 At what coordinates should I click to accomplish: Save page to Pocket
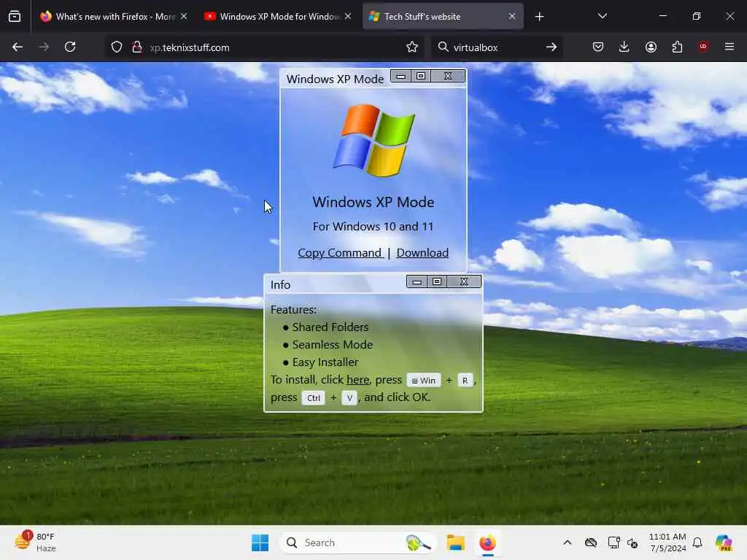click(598, 47)
